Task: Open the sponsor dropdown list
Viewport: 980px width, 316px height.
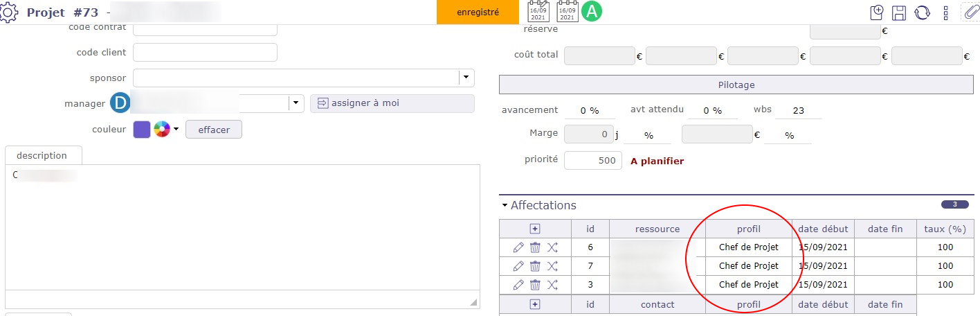Action: (466, 78)
